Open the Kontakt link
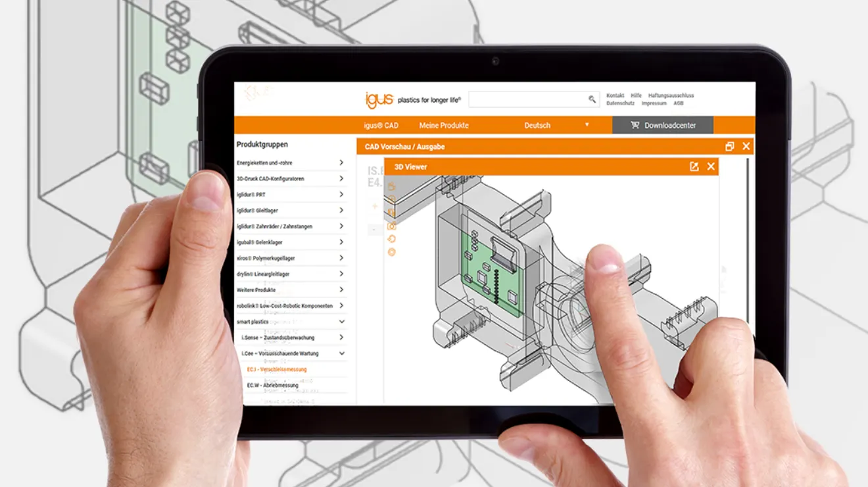This screenshot has height=487, width=868. (x=614, y=95)
